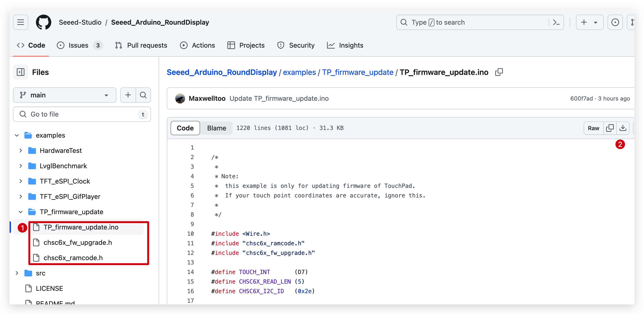Click line number 14
Image resolution: width=644 pixels, height=314 pixels.
pyautogui.click(x=190, y=272)
